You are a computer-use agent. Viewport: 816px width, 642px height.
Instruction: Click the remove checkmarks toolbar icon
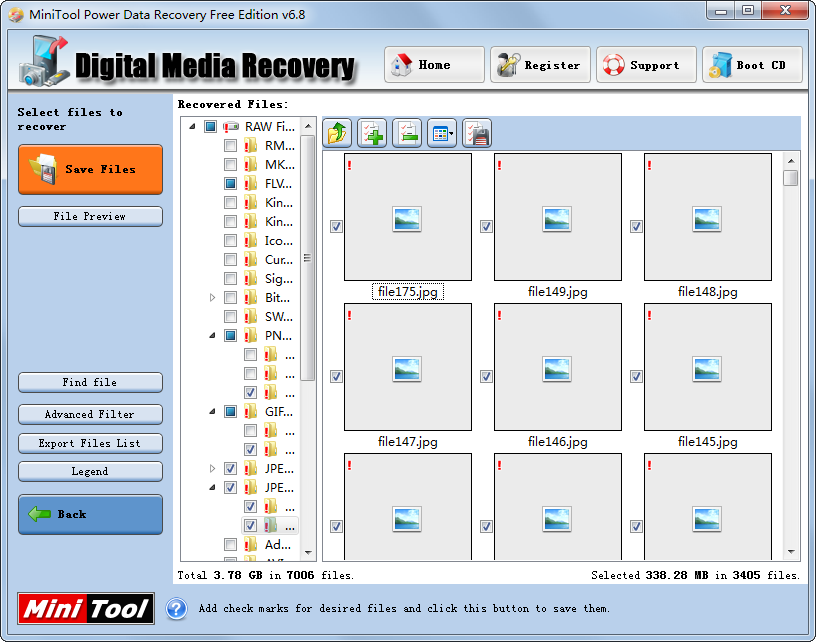407,133
